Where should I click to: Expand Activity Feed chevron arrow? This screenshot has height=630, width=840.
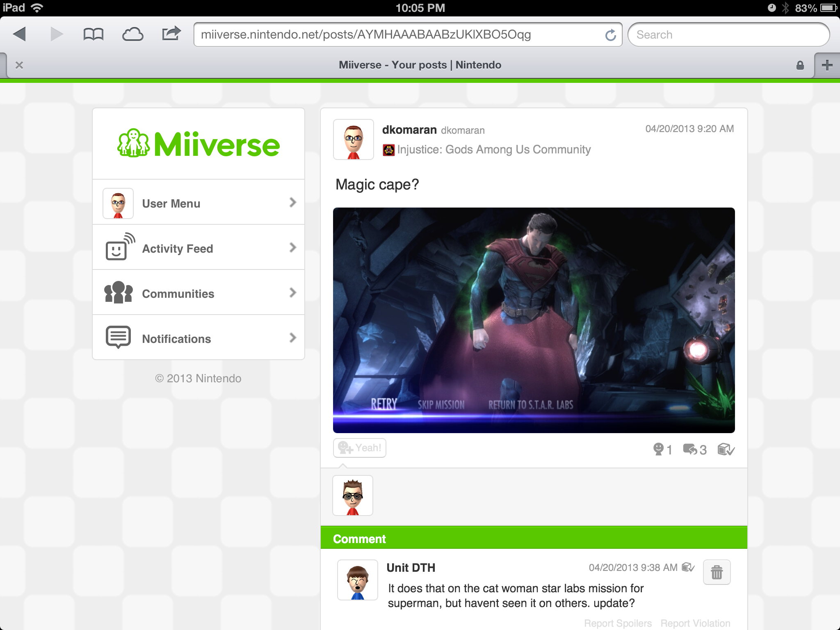(292, 247)
